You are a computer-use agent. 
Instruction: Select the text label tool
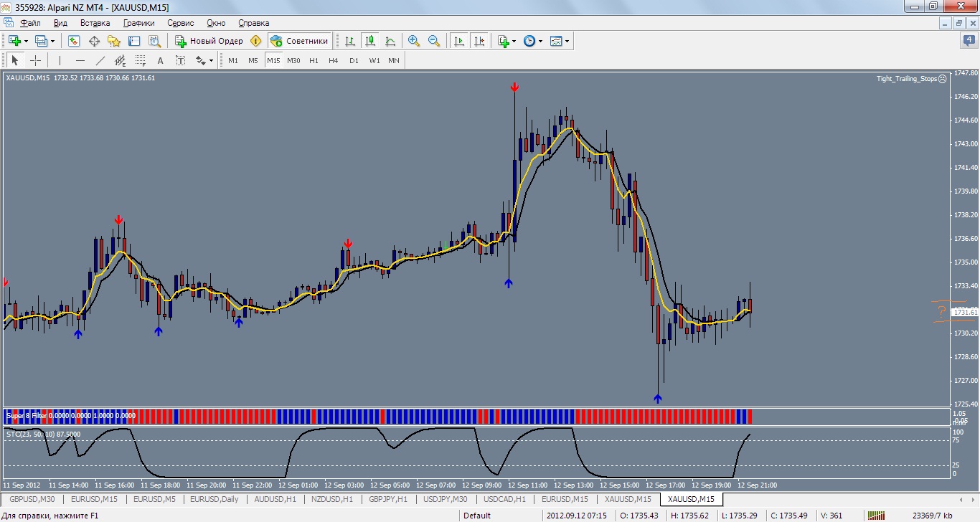tap(180, 60)
